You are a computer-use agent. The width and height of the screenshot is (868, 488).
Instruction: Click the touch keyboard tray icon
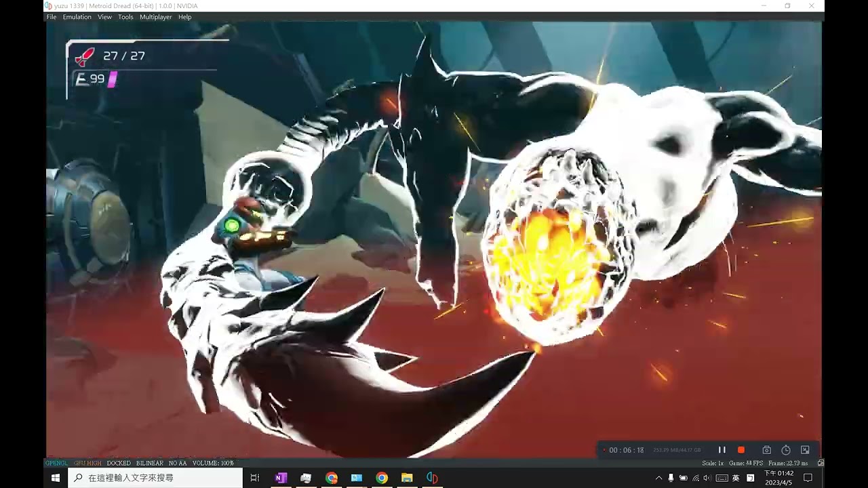click(722, 478)
